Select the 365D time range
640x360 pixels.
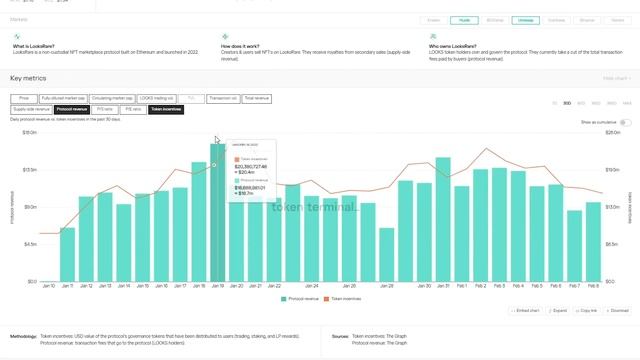[611, 103]
